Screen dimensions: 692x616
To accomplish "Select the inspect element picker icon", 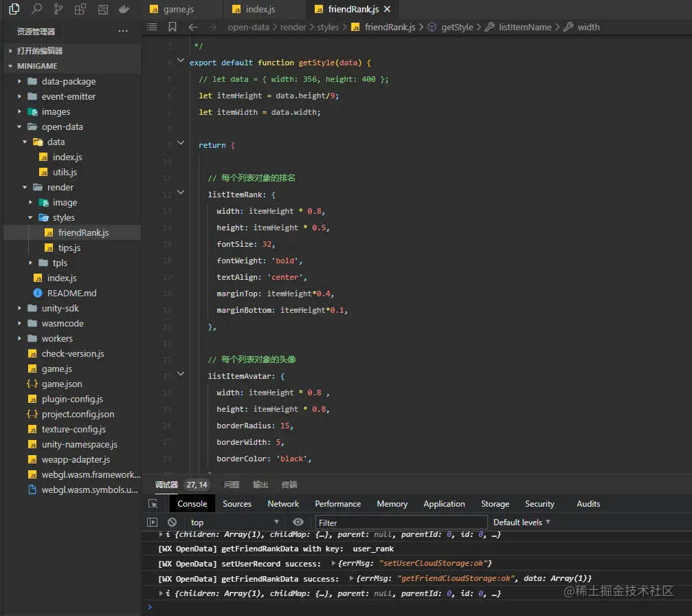I will click(x=153, y=504).
